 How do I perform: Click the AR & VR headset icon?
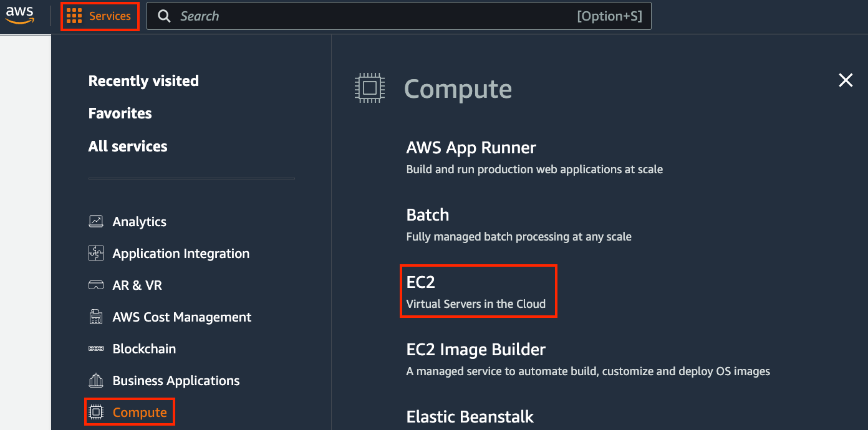click(x=96, y=285)
